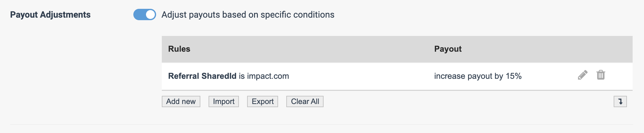Screen dimensions: 644x133
Task: Delete the impact.com rule using trash icon
Action: pos(601,75)
